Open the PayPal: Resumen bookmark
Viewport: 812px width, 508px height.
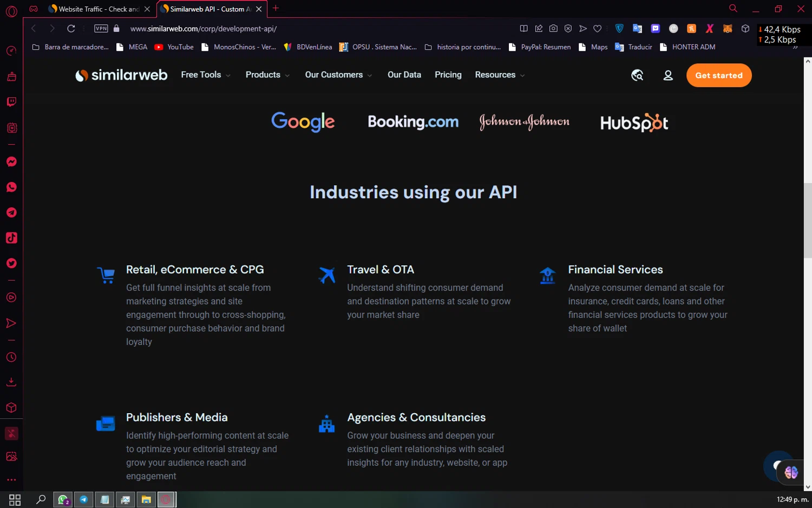540,47
